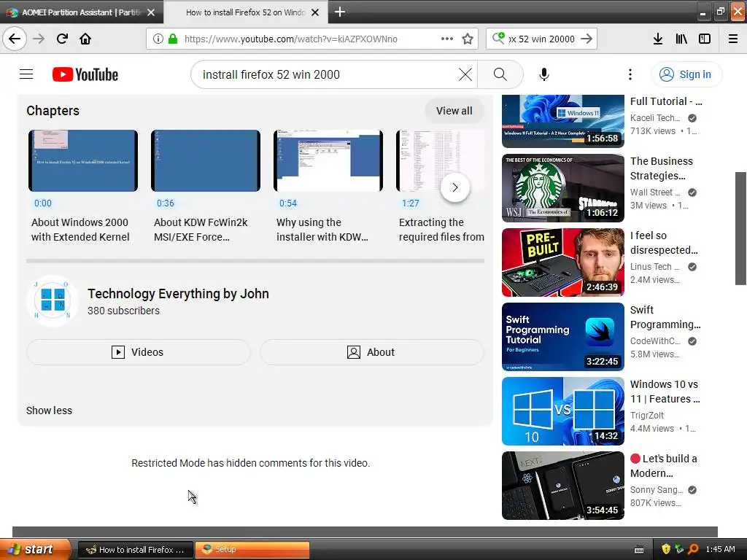
Task: Click the security shield tray icon
Action: point(666,549)
